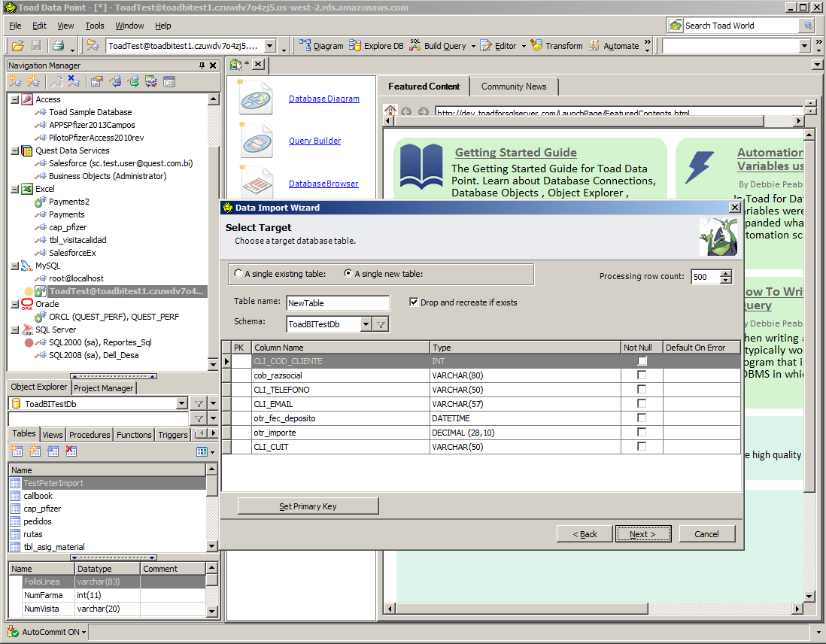Image resolution: width=826 pixels, height=644 pixels.
Task: Click the Next button in wizard
Action: coord(642,534)
